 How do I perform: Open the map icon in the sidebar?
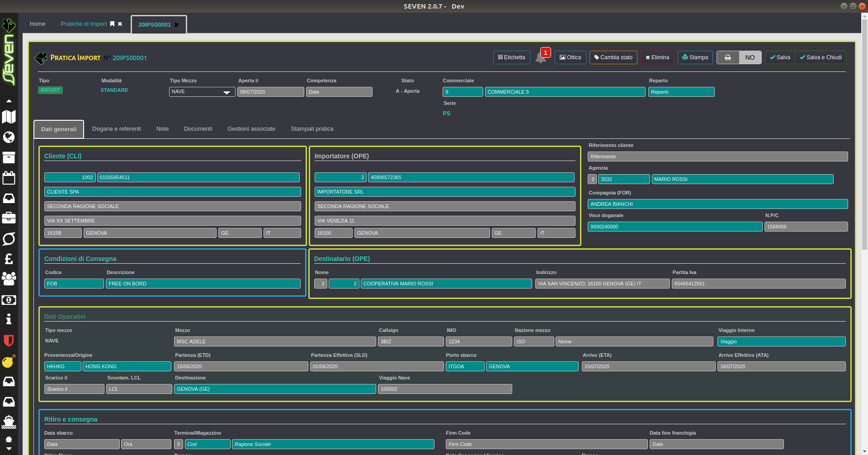[x=9, y=117]
